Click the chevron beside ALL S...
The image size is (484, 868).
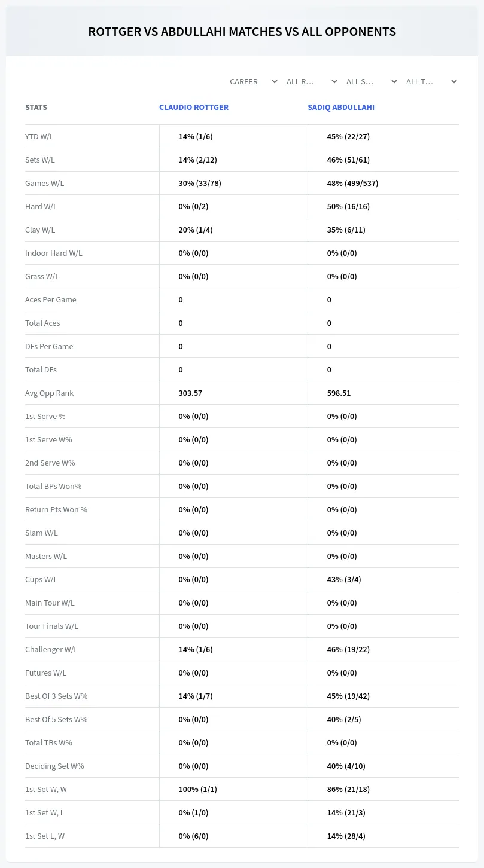(x=394, y=81)
